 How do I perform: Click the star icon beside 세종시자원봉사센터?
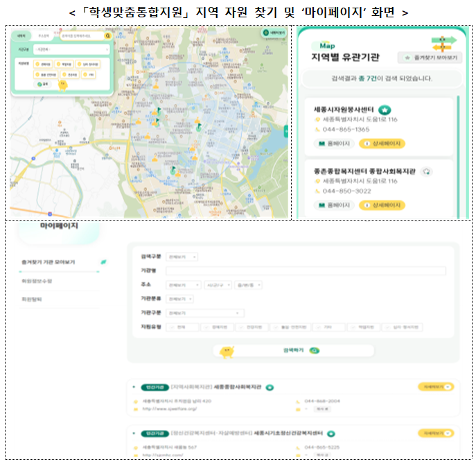point(385,110)
